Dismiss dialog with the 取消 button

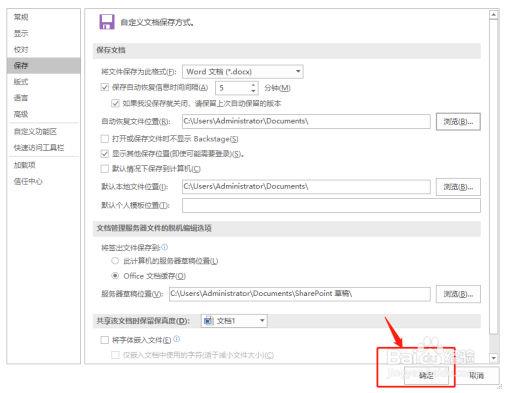pyautogui.click(x=477, y=376)
